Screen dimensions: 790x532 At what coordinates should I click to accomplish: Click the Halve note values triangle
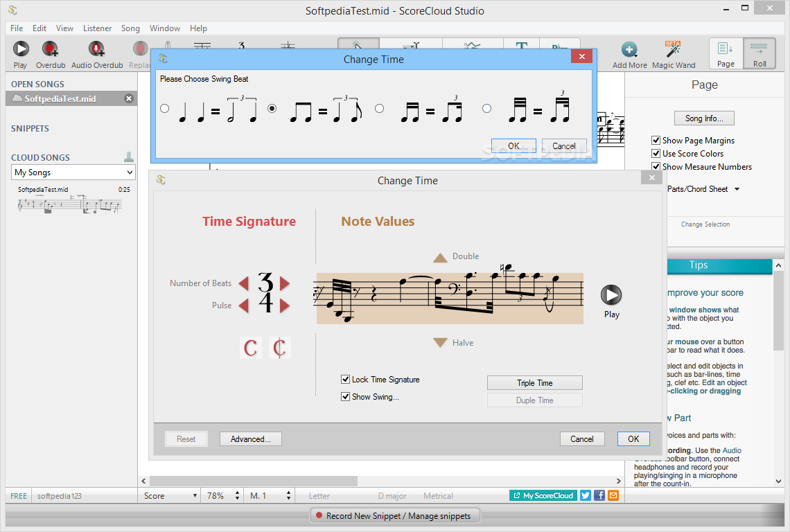point(440,343)
